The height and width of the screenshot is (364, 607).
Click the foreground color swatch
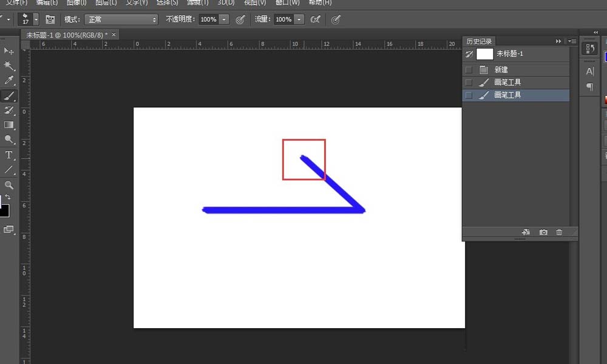pyautogui.click(x=5, y=211)
